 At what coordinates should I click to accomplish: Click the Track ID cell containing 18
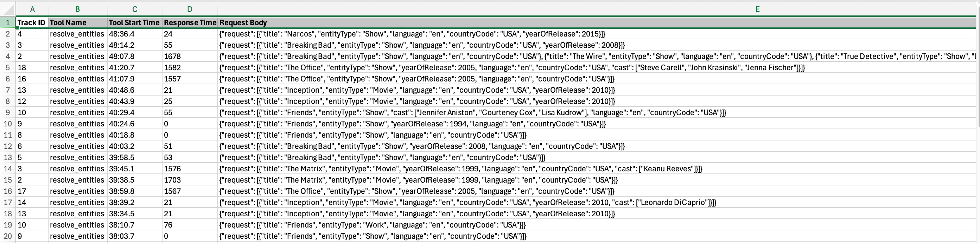32,67
